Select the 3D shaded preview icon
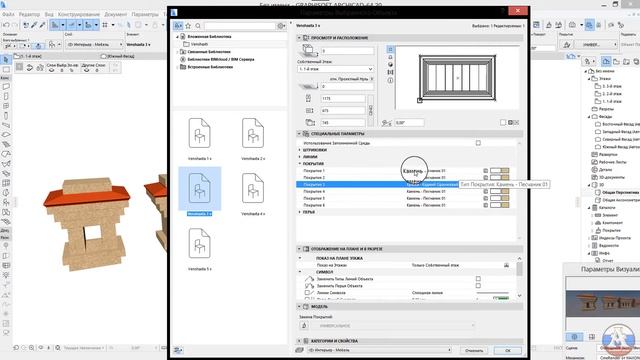The width and height of the screenshot is (640, 360). coord(390,64)
